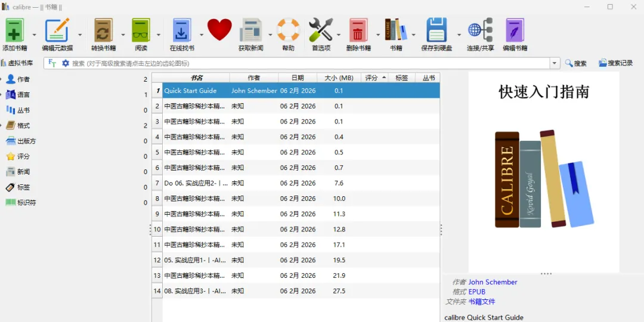Select row Do 06. 实战应用2
The image size is (644, 322).
point(301,183)
